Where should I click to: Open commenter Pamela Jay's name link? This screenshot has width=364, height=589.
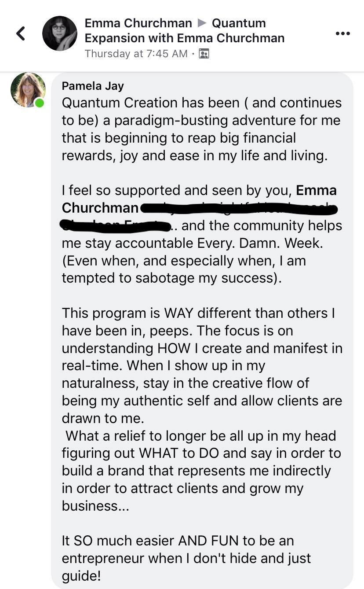pos(93,85)
